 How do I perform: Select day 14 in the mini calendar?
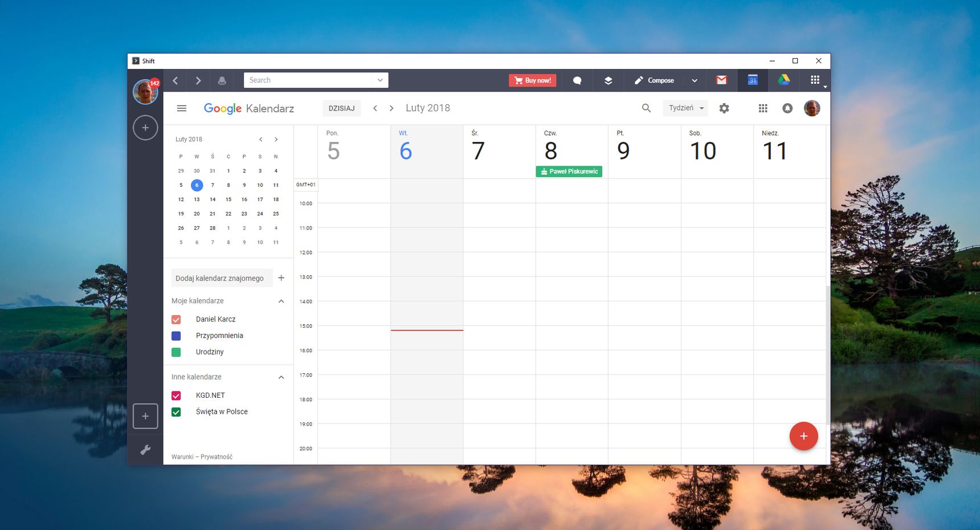[x=213, y=199]
